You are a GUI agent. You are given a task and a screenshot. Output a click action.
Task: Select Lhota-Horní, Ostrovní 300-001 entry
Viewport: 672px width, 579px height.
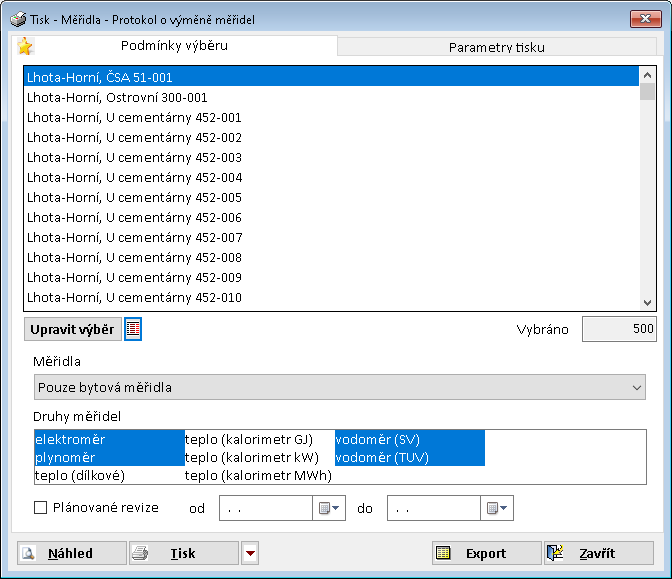pyautogui.click(x=118, y=97)
